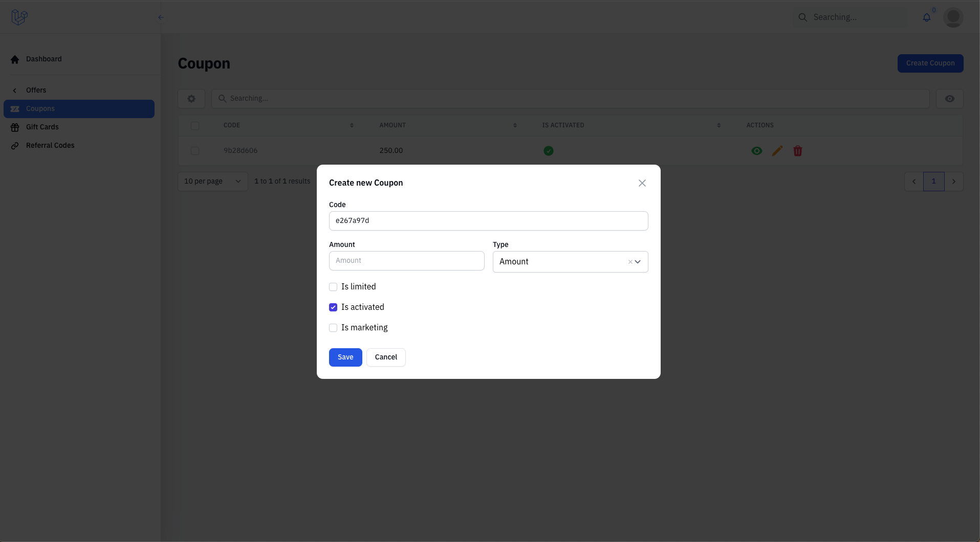Viewport: 980px width, 542px height.
Task: Cancel the coupon creation
Action: pyautogui.click(x=386, y=357)
